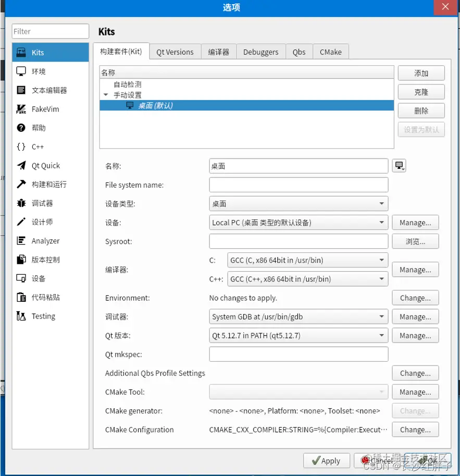
Task: Switch to the 构建套件(Kit) tab
Action: point(121,51)
